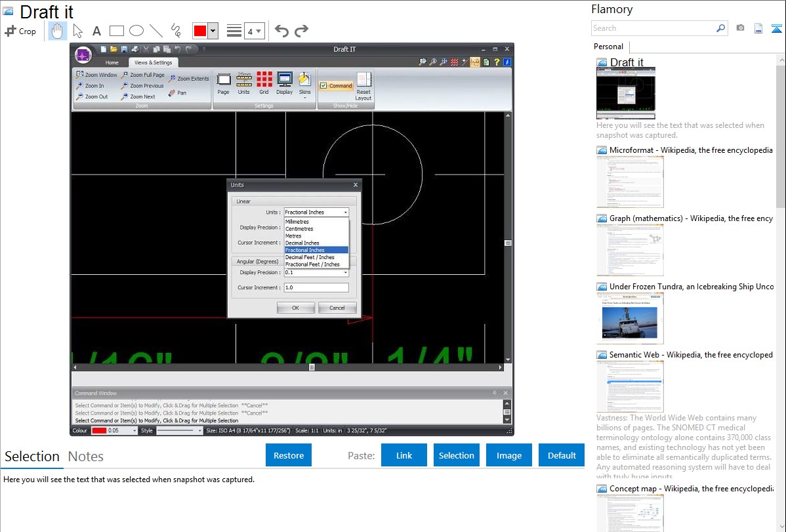Click Cancel in the Units dialog
This screenshot has width=786, height=532.
tap(337, 308)
